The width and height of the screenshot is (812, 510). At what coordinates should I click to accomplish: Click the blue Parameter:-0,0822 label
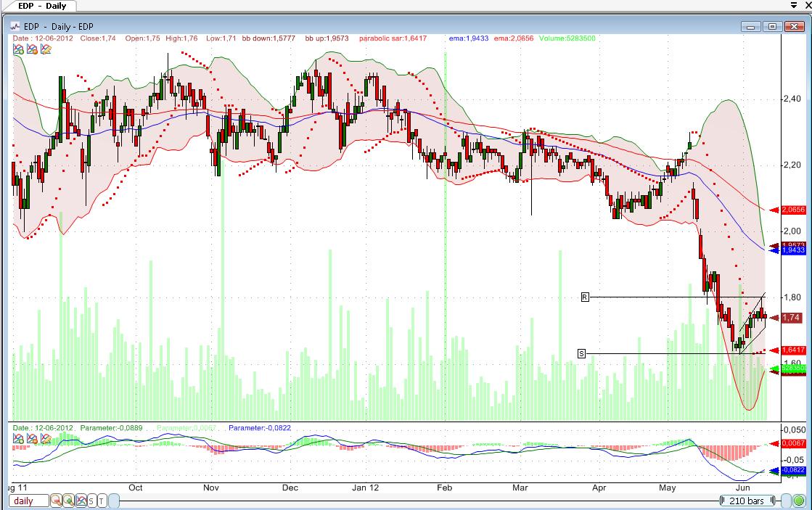(x=260, y=428)
